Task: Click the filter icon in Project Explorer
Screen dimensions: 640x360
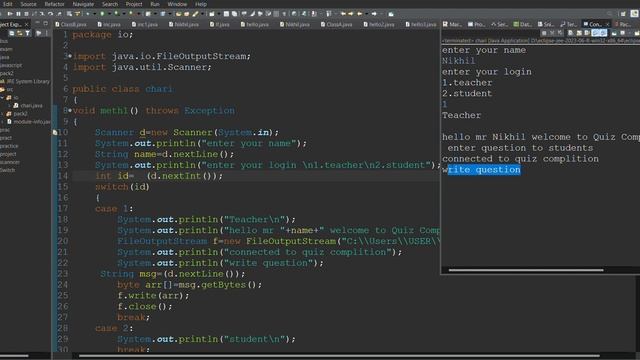Action: coord(27,33)
